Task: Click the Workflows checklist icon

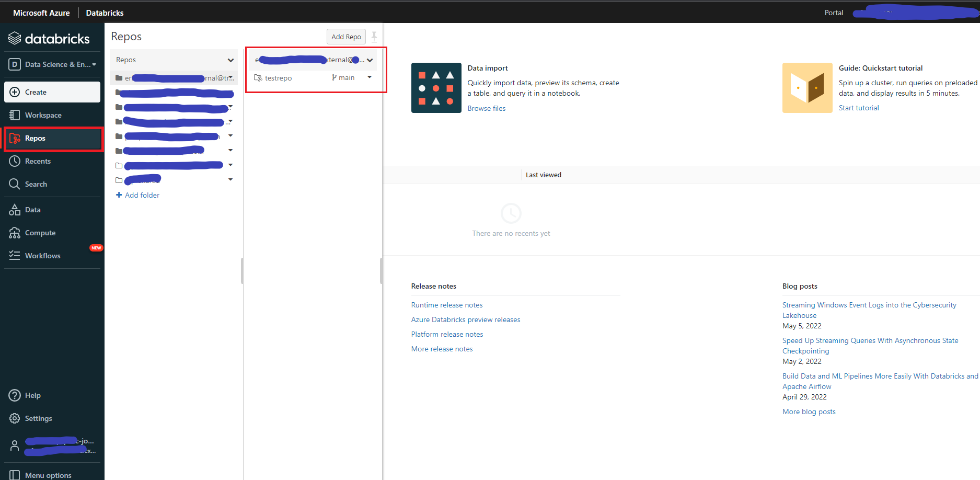Action: 15,256
